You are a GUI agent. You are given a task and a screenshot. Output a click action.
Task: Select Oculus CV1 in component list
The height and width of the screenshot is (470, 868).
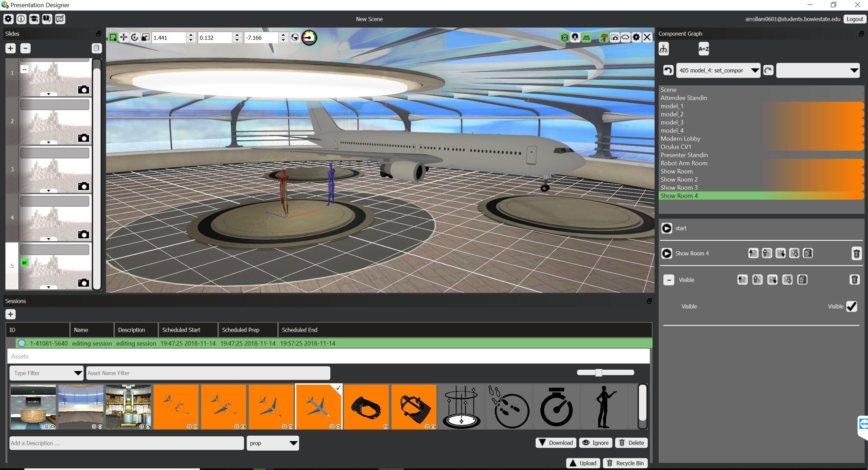(x=761, y=147)
